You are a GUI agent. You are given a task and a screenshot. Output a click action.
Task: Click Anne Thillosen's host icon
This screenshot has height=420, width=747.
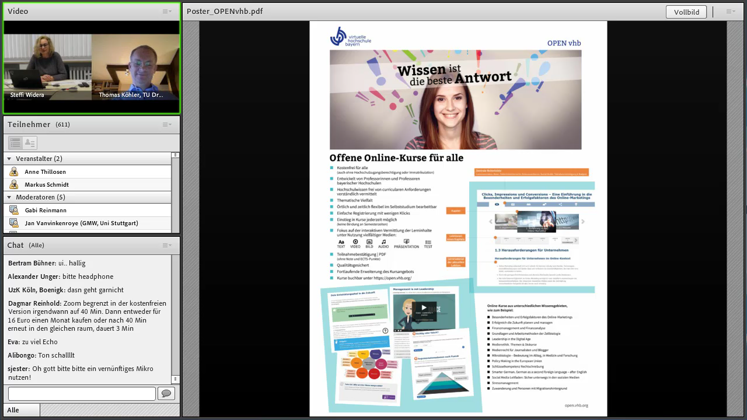point(14,172)
